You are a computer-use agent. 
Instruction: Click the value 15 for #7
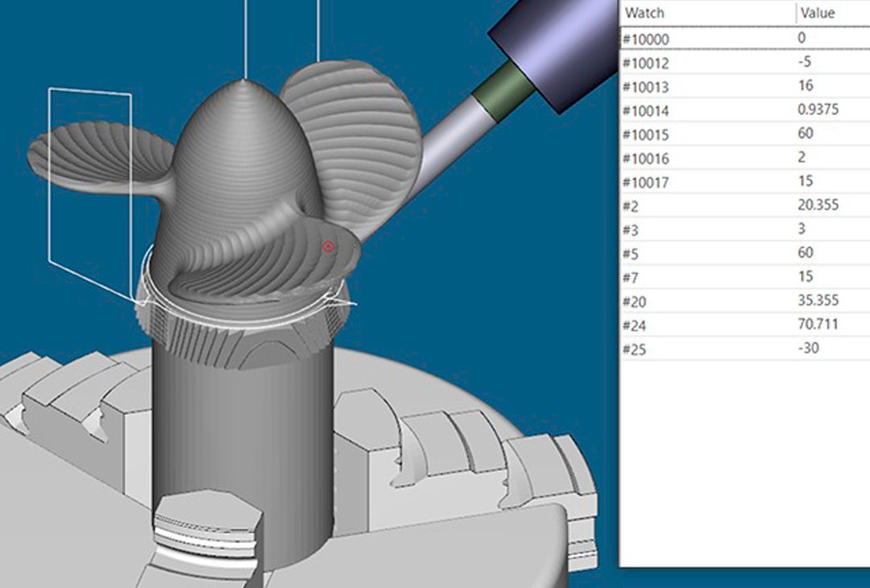tap(806, 277)
